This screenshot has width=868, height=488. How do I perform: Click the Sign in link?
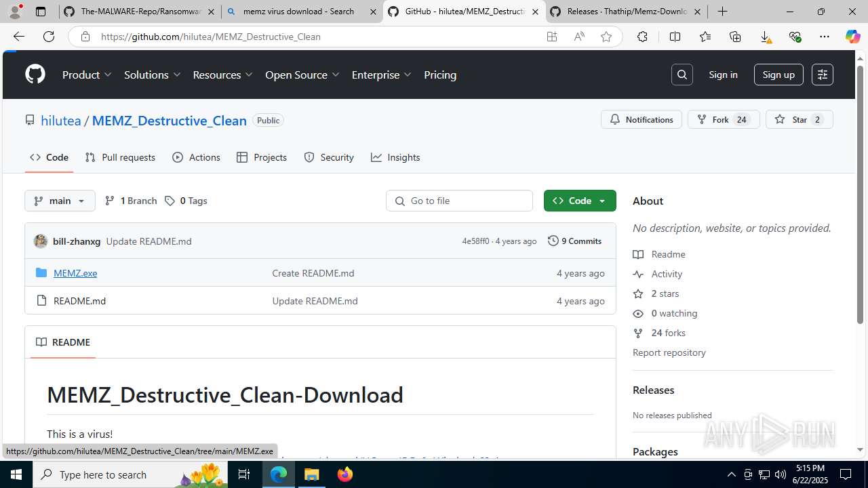(723, 75)
